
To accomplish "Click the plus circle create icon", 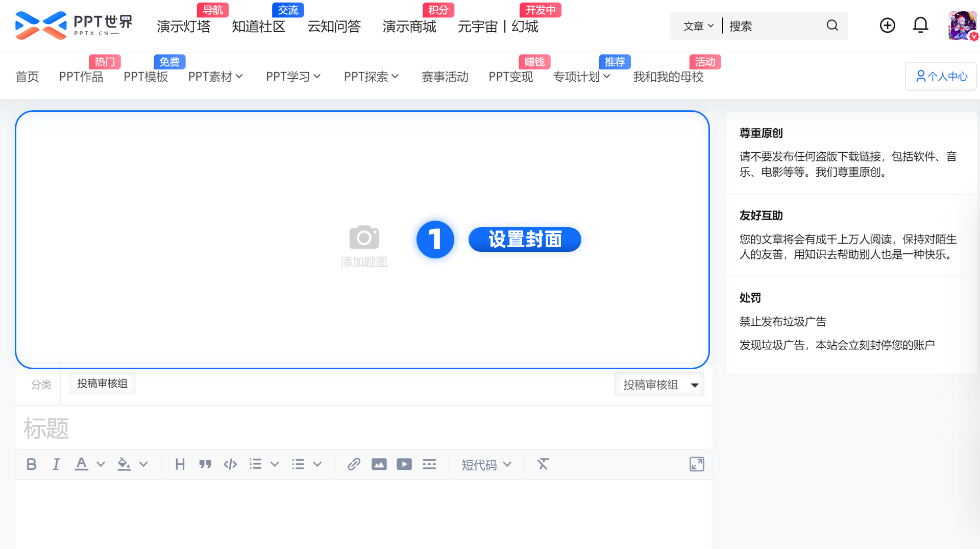I will (887, 26).
